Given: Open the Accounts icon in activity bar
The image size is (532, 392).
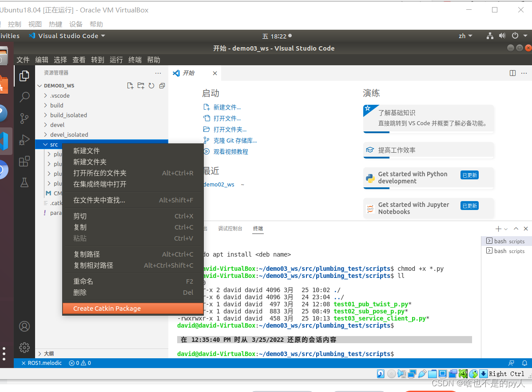Looking at the screenshot, I should coord(24,326).
